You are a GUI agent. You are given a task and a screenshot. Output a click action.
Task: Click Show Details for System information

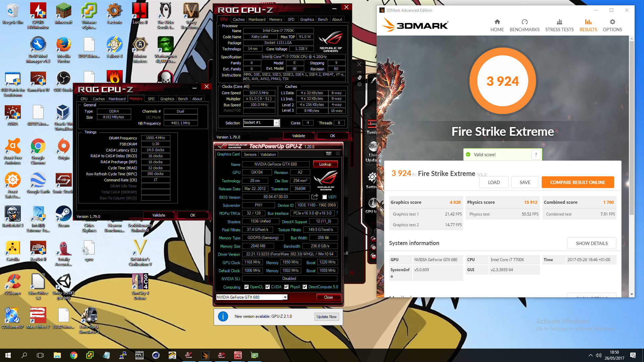592,243
